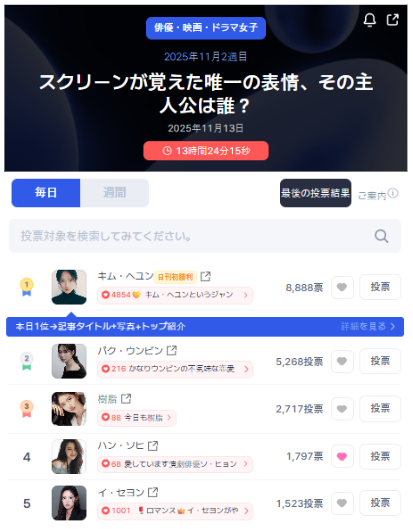Open external link icon beside ハン・ソヒ

point(153,446)
